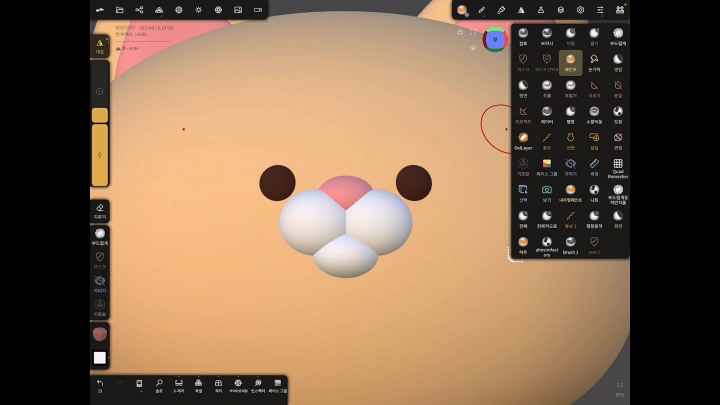Select the 손가락 (Smudge) tool
720x405 pixels.
click(x=594, y=62)
